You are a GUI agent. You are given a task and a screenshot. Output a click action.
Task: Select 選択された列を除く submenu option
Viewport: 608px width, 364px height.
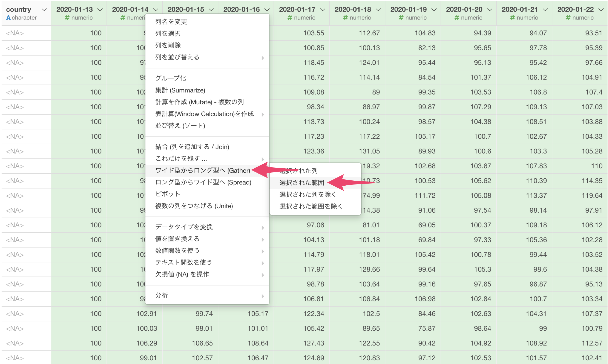307,194
